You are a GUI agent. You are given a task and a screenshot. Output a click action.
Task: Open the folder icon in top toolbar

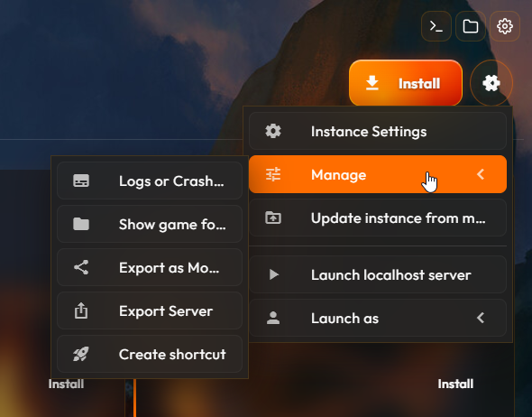pyautogui.click(x=471, y=26)
